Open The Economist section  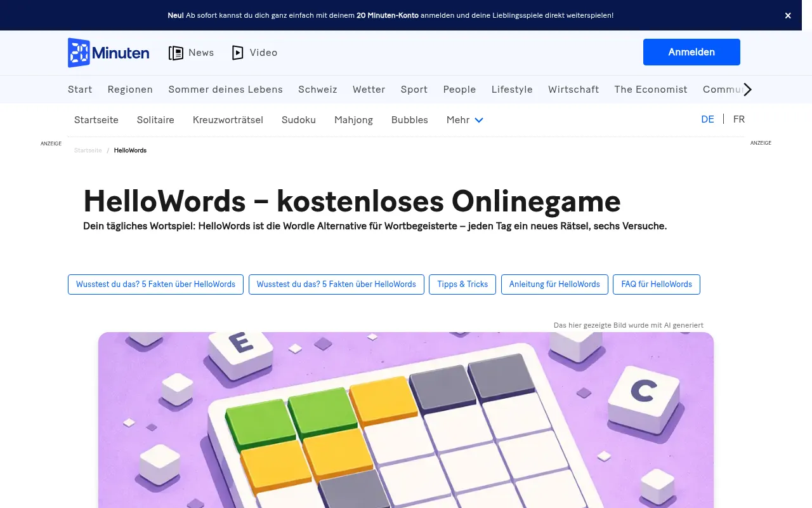tap(651, 90)
